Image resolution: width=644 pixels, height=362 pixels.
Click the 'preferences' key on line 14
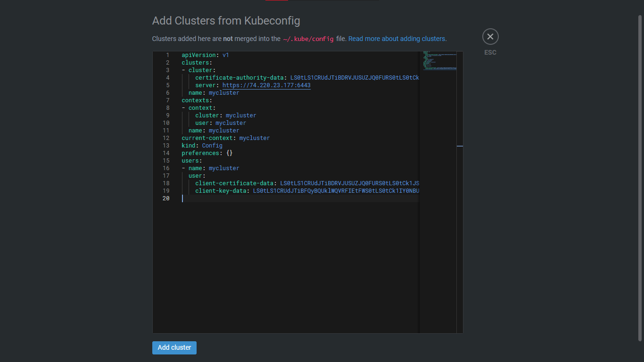coord(200,153)
